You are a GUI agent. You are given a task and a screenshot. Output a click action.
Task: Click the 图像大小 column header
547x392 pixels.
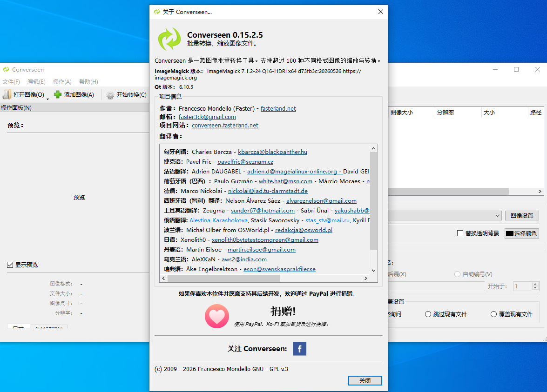(x=411, y=112)
